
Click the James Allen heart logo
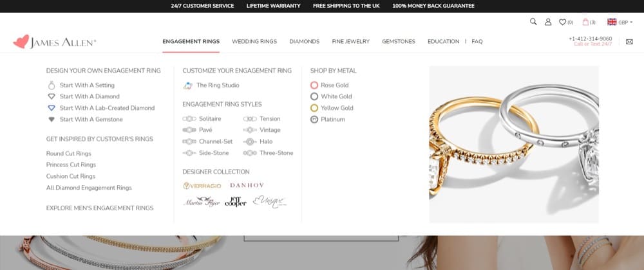coord(21,41)
